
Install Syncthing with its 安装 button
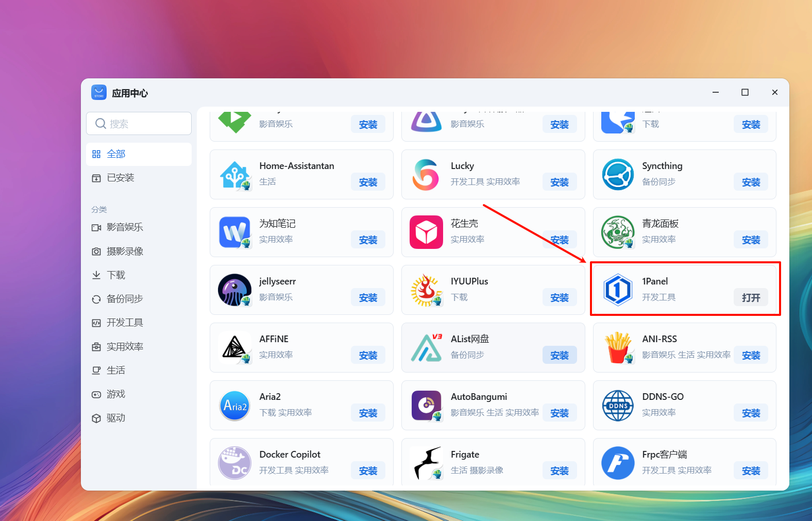point(751,182)
